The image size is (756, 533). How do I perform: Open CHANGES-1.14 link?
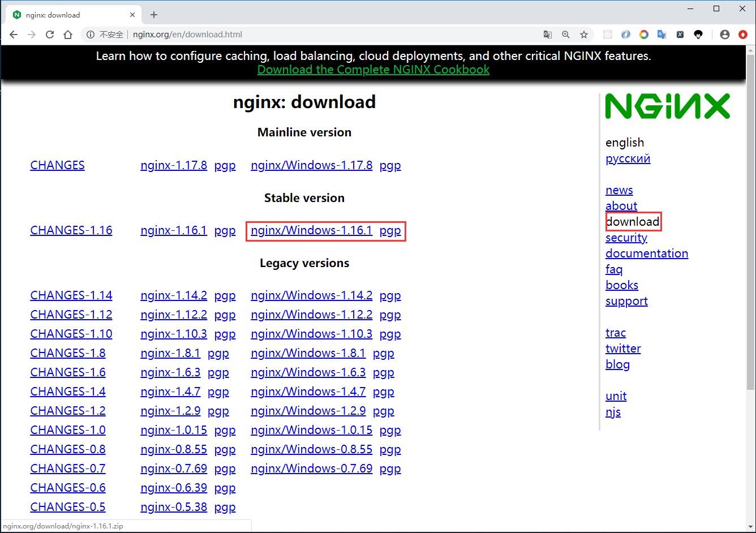71,295
